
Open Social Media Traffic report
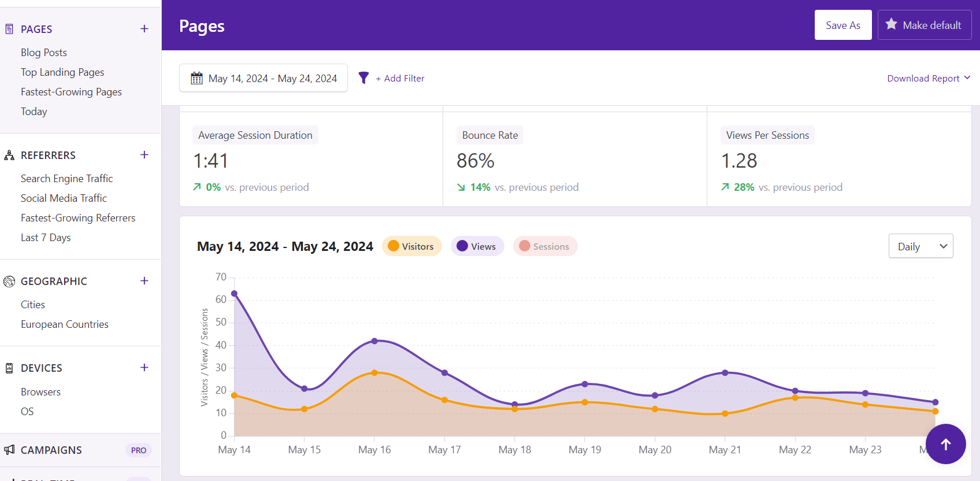pyautogui.click(x=64, y=198)
